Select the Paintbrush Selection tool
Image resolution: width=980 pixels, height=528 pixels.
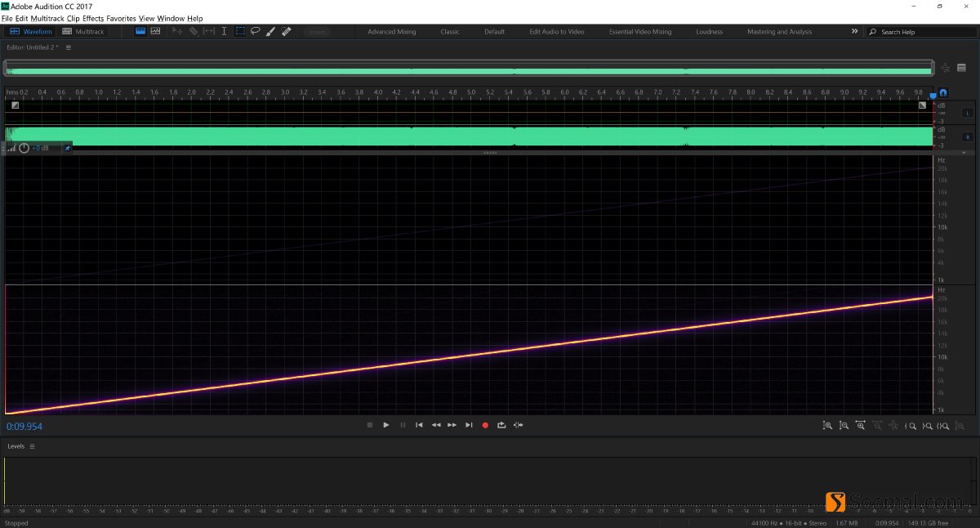click(269, 31)
